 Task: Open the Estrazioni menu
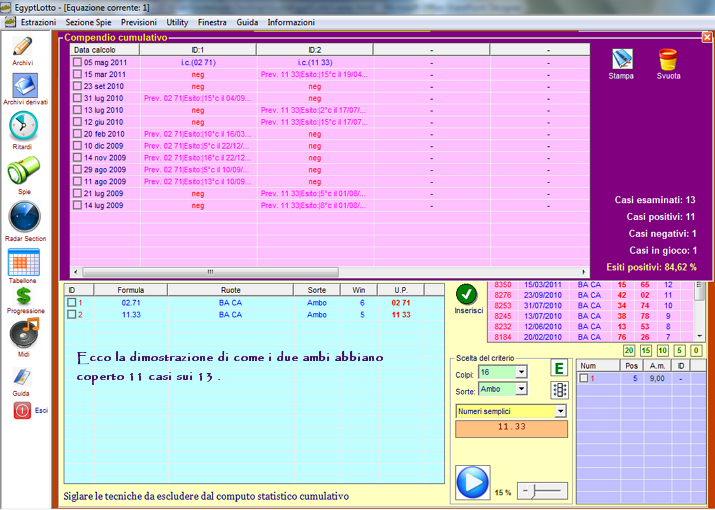tap(38, 21)
